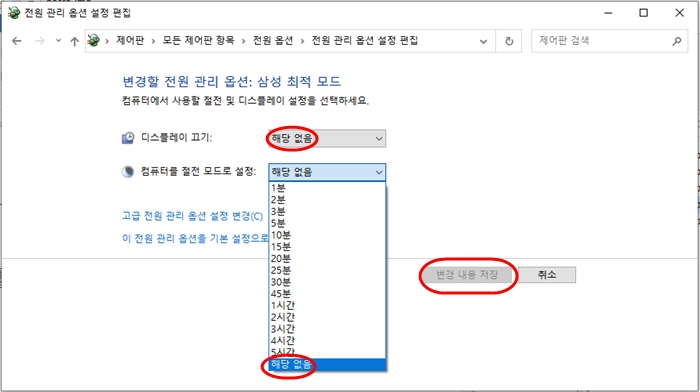Maximize the power options window
This screenshot has width=700, height=392.
pos(643,13)
